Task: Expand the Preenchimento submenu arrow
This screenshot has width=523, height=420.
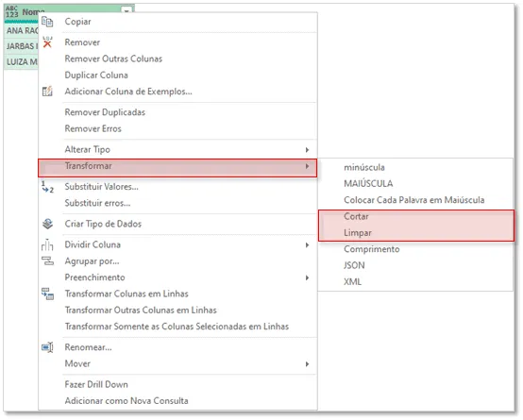Action: coord(307,277)
